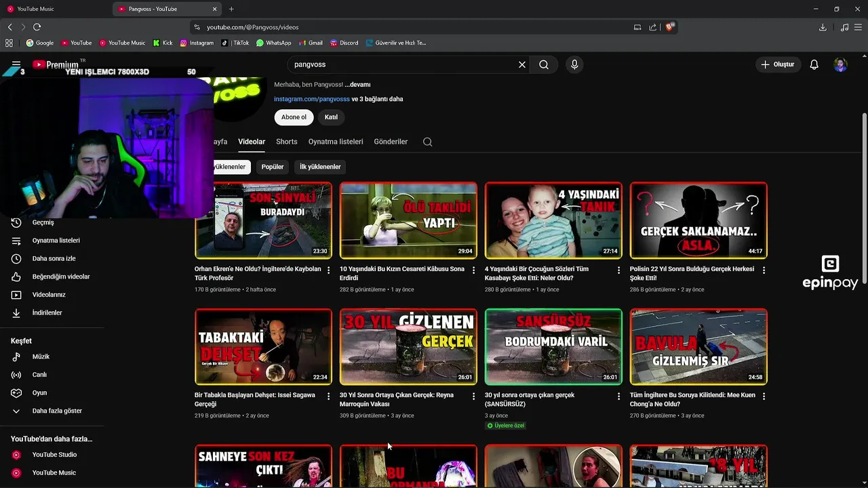
Task: Open options menu for 4 Yaşındaki Bir Çocuğun video
Action: (x=618, y=270)
